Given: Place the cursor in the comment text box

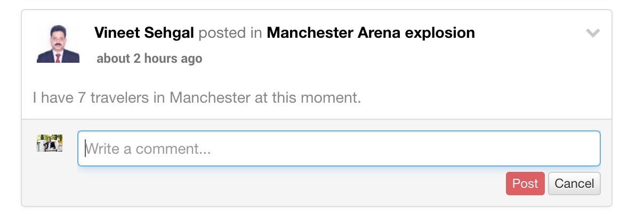Looking at the screenshot, I should tap(339, 148).
